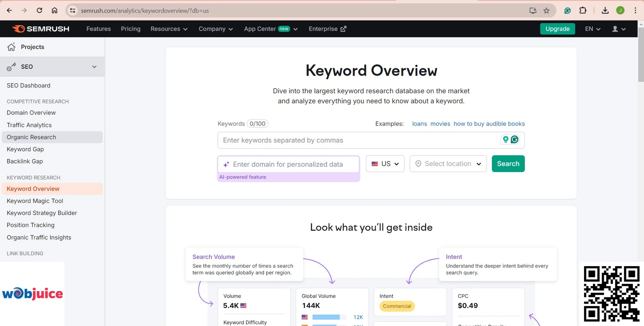This screenshot has width=644, height=326.
Task: Click the webjuice logo
Action: pos(32,294)
